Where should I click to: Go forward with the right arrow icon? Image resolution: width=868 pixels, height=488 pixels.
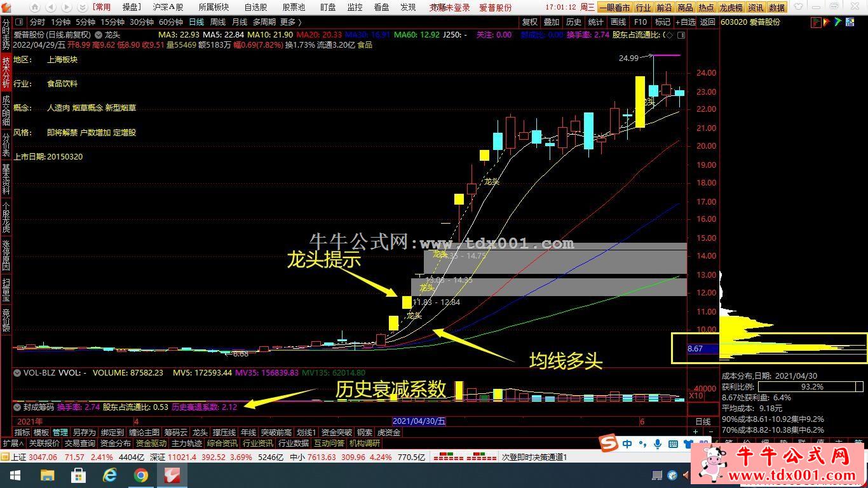click(66, 7)
